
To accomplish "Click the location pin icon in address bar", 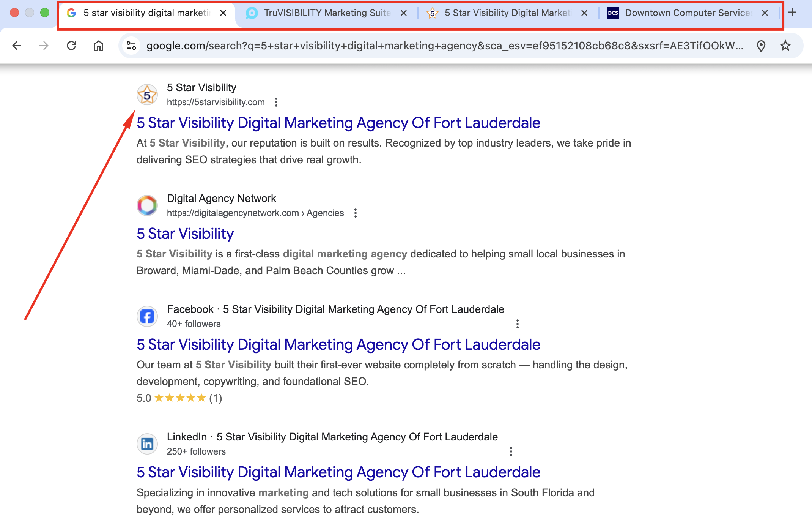I will point(761,46).
